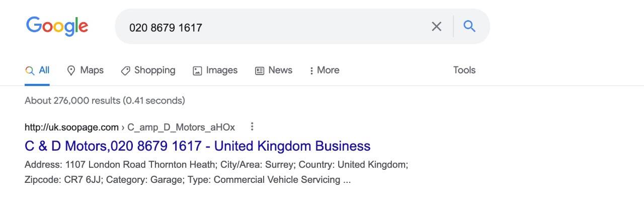The width and height of the screenshot is (644, 201).
Task: Click the picture icon beside Images
Action: click(x=197, y=71)
